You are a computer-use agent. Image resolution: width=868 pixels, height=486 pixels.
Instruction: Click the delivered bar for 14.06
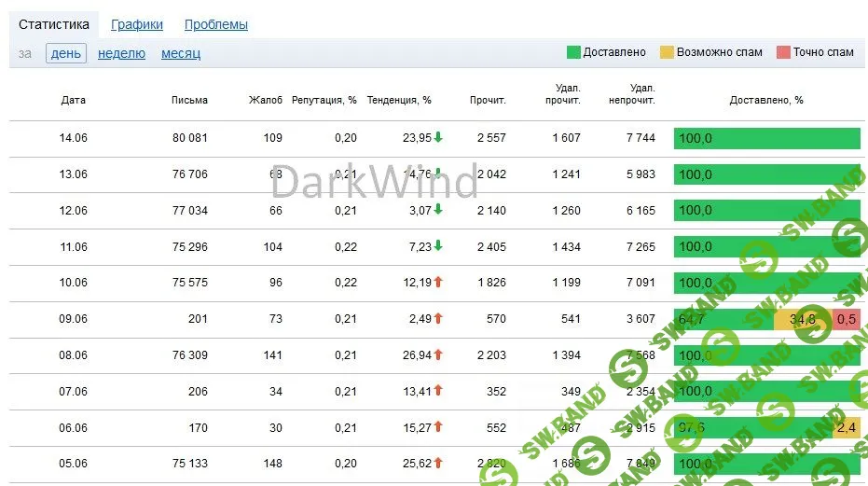(766, 138)
